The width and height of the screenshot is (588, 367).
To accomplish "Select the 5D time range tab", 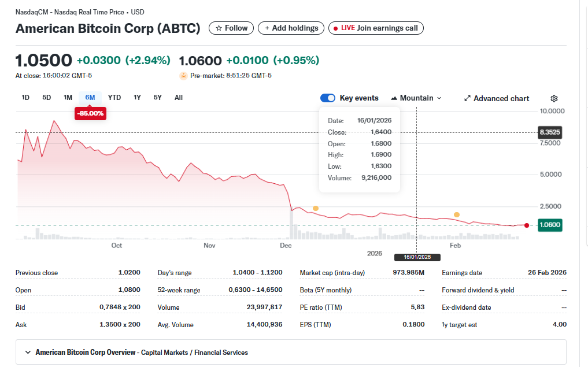I will (x=46, y=97).
